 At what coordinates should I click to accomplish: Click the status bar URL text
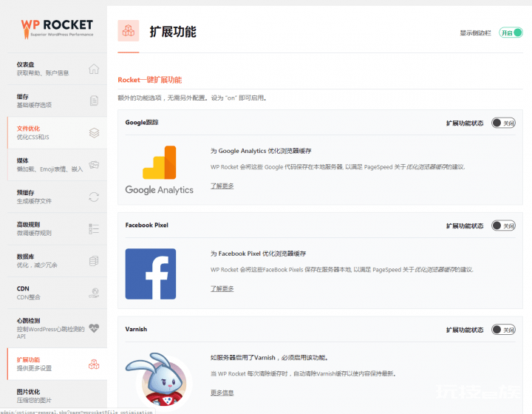click(76, 412)
